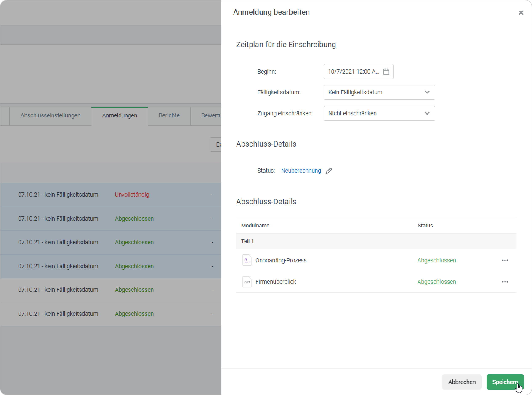Select the Anmeldungen tab
Viewport: 532px width, 395px height.
(120, 115)
